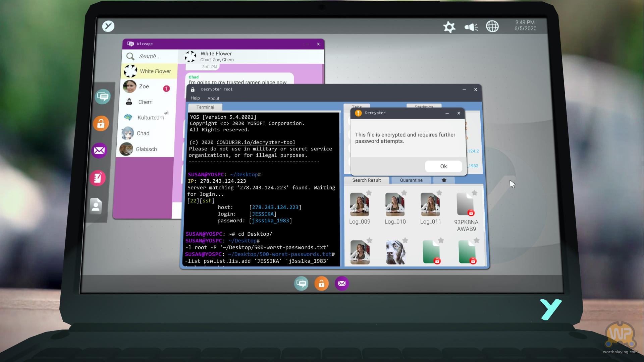Toggle favorite star on Log_010
The width and height of the screenshot is (644, 362).
(404, 193)
